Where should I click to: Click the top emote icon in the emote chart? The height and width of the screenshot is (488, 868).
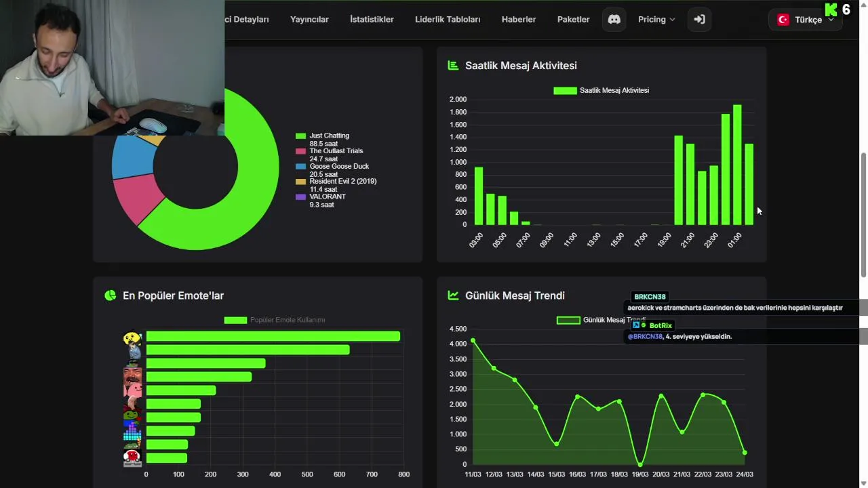132,338
